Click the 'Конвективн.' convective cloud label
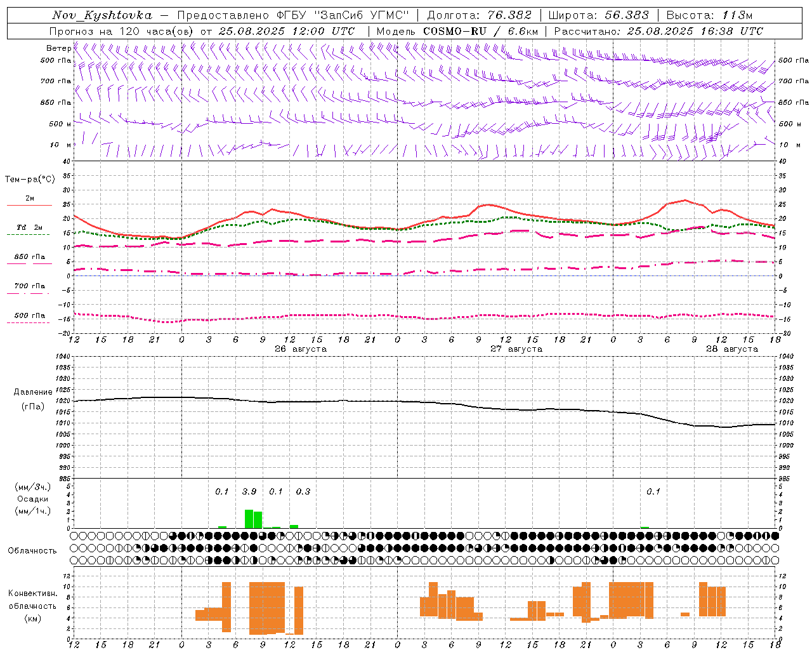 [x=33, y=594]
